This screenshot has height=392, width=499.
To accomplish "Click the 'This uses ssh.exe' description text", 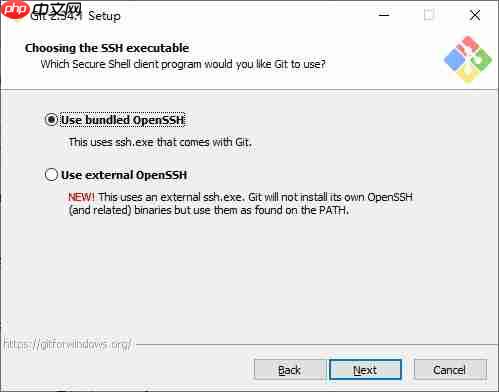I will click(x=160, y=142).
